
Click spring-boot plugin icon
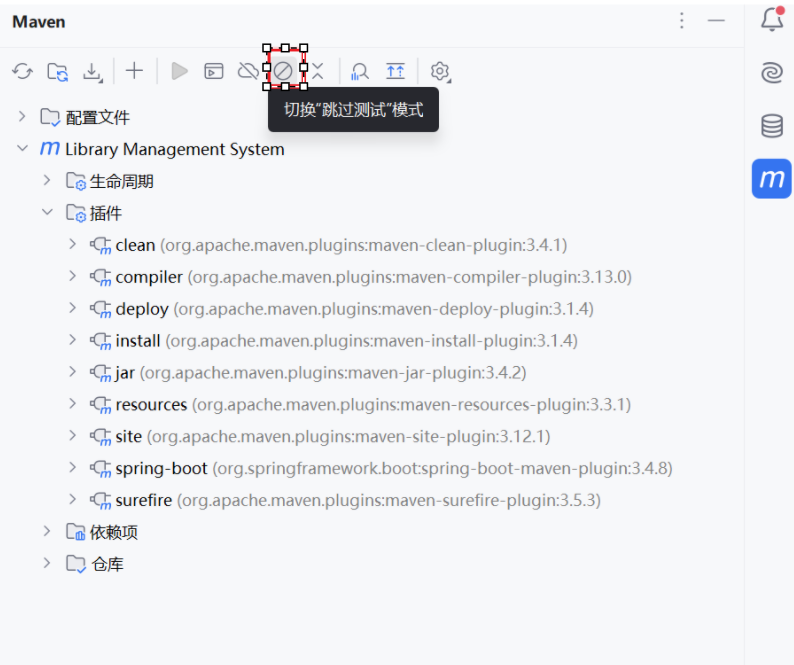101,469
